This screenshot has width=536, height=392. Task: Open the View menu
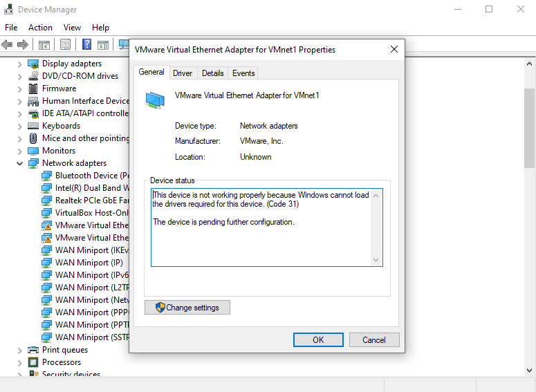click(x=72, y=28)
